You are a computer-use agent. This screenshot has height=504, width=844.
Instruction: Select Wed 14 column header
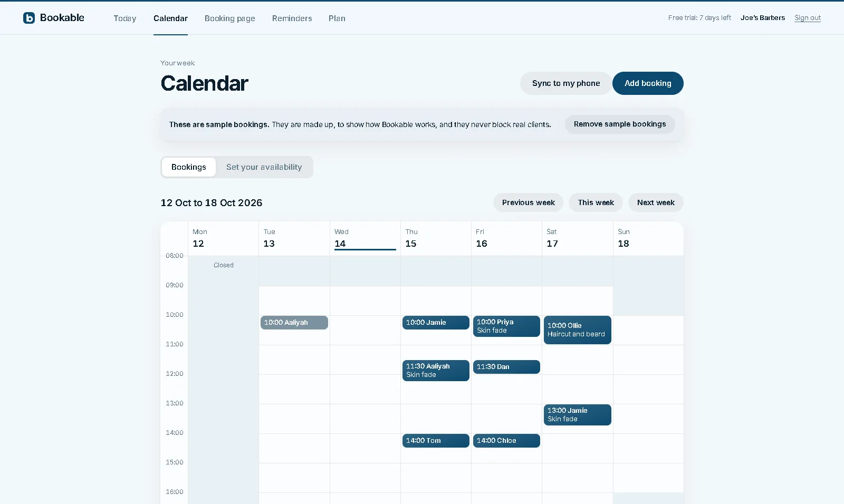365,239
